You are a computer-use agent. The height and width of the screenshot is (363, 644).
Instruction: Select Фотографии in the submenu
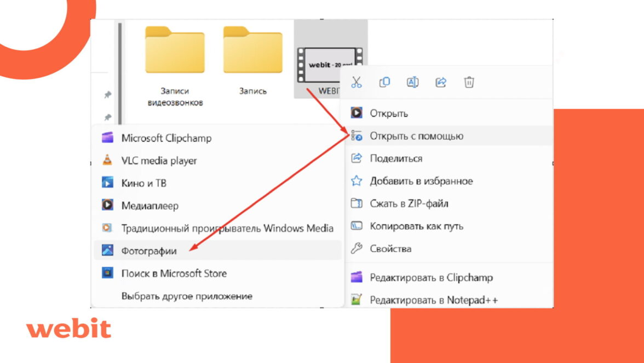tap(218, 251)
